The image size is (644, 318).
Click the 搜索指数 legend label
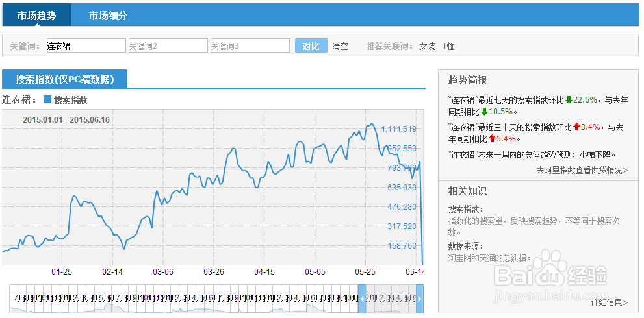(x=71, y=100)
